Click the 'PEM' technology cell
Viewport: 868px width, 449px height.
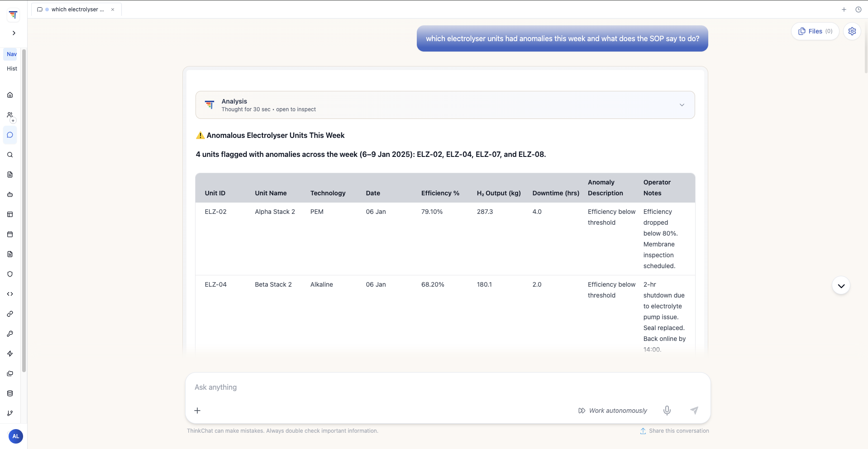[x=317, y=212]
